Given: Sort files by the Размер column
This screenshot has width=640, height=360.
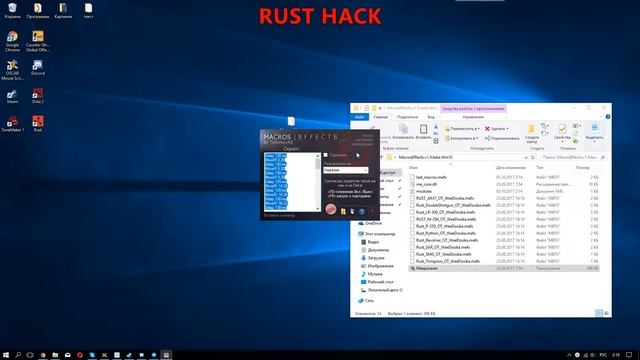Looking at the screenshot, I should click(583, 168).
